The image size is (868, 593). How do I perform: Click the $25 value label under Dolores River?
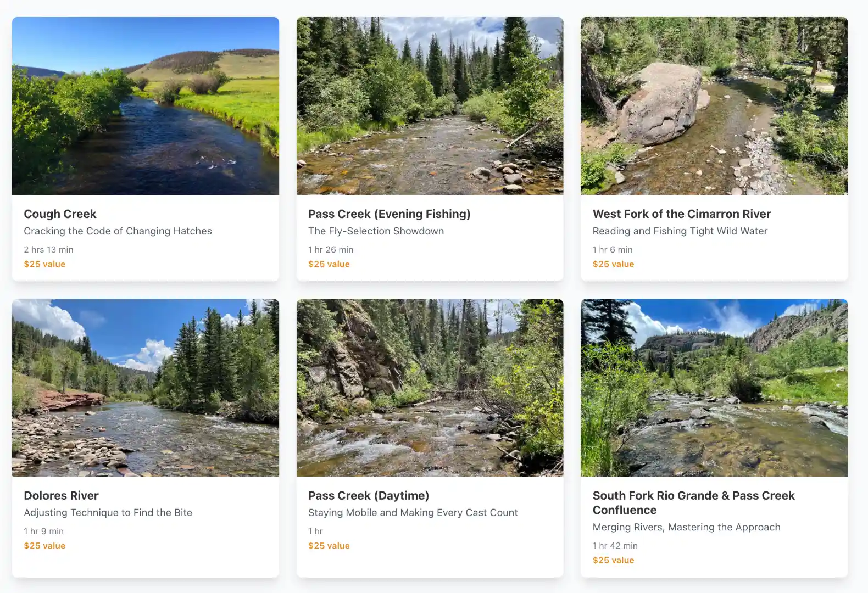pos(44,545)
